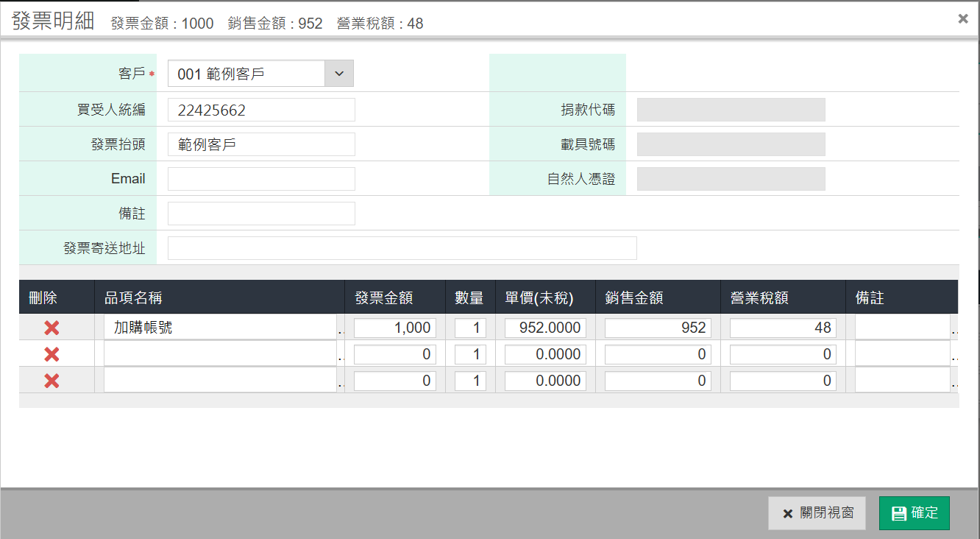Image resolution: width=980 pixels, height=539 pixels.
Task: Click the 發票寄送地址 input field
Action: pyautogui.click(x=402, y=248)
